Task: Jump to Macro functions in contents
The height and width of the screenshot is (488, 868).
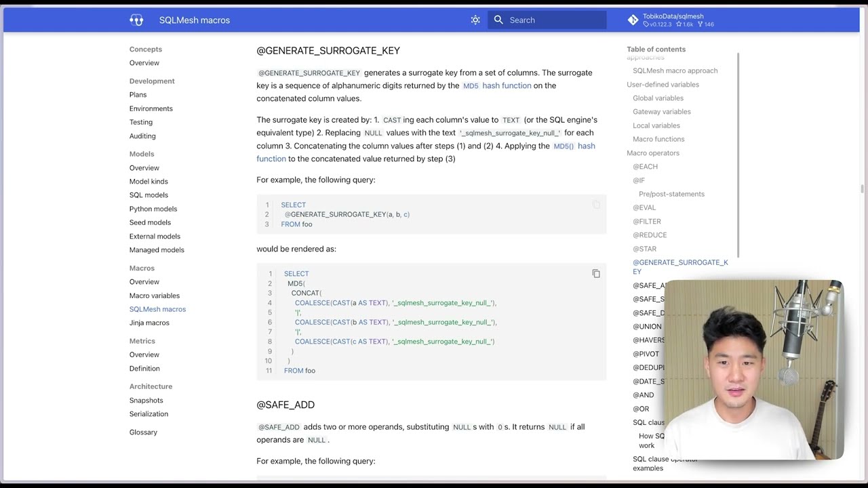Action: [658, 139]
